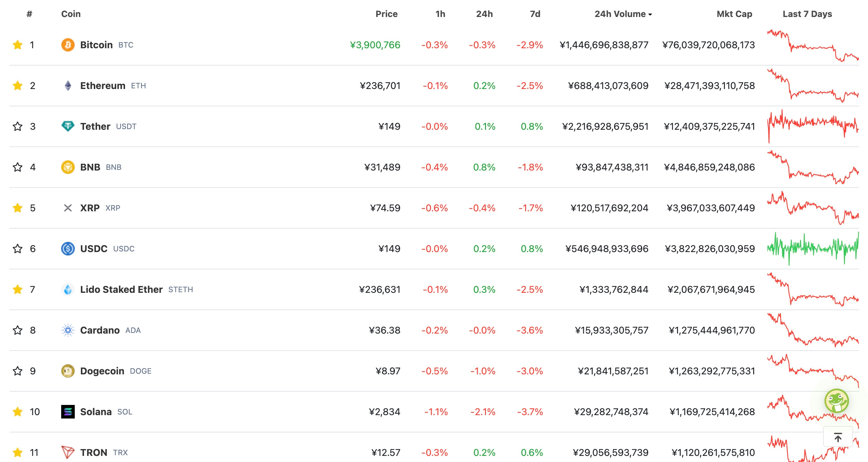This screenshot has width=868, height=462.
Task: Open BNB's 7-day sparkline chart
Action: pos(813,167)
